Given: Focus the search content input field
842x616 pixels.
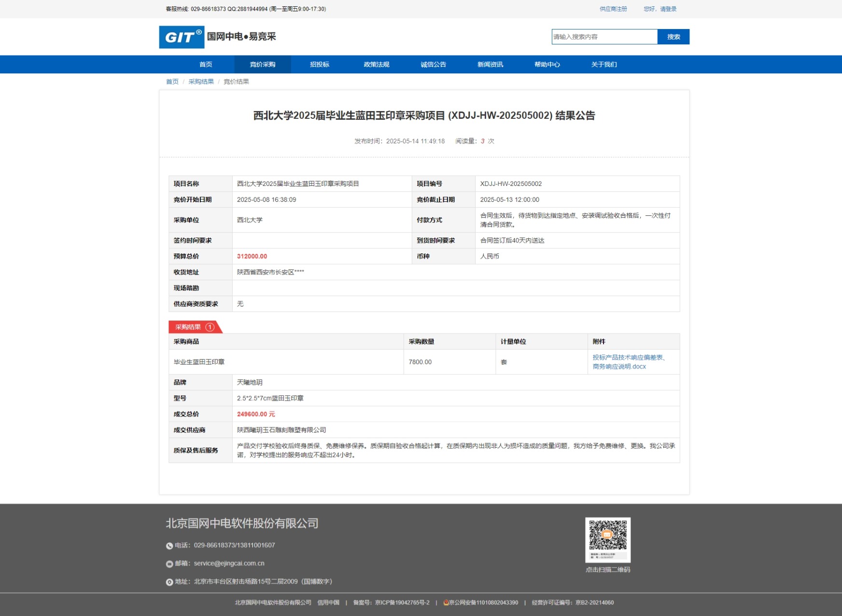Looking at the screenshot, I should click(604, 37).
